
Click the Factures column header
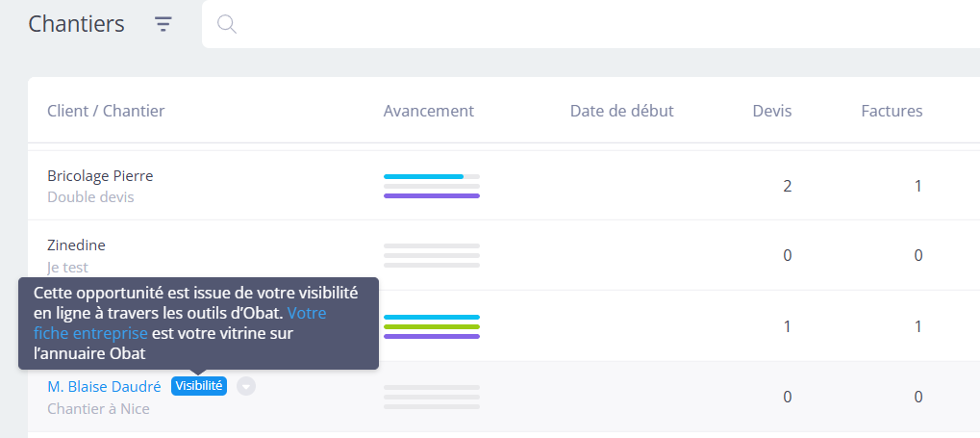(892, 111)
